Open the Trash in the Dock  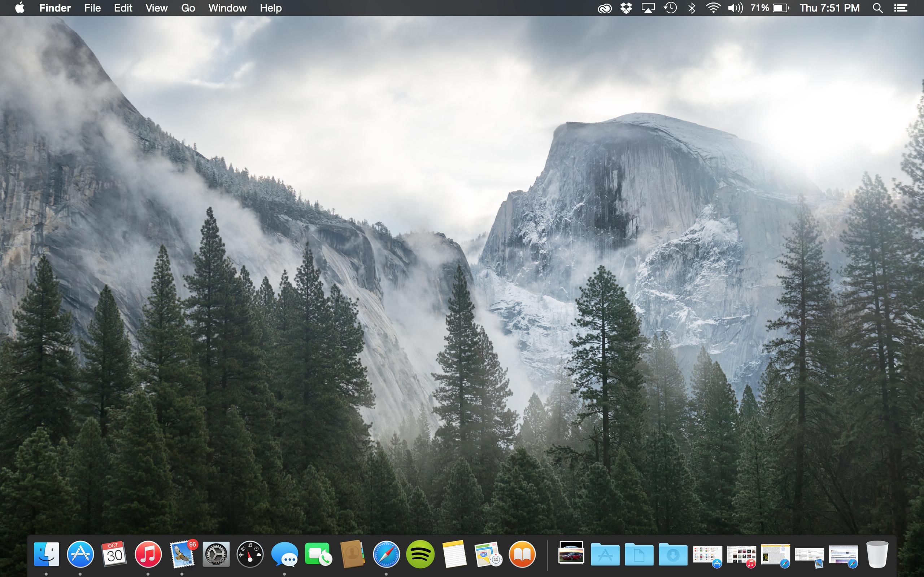tap(877, 554)
